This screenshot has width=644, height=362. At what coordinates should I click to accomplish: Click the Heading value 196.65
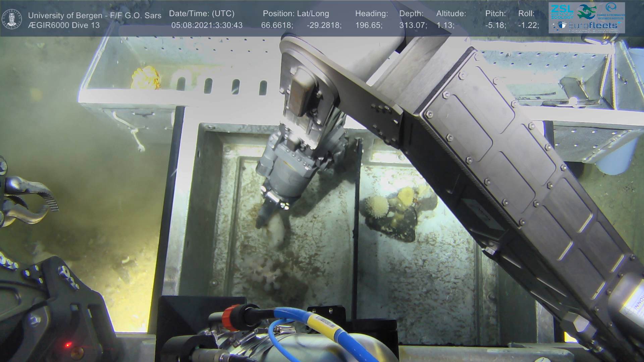tap(369, 25)
